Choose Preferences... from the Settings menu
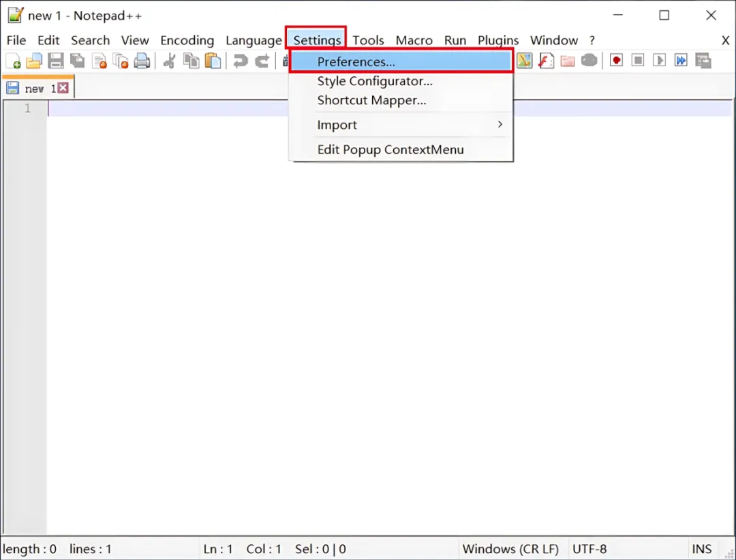The height and width of the screenshot is (560, 736). (x=401, y=61)
